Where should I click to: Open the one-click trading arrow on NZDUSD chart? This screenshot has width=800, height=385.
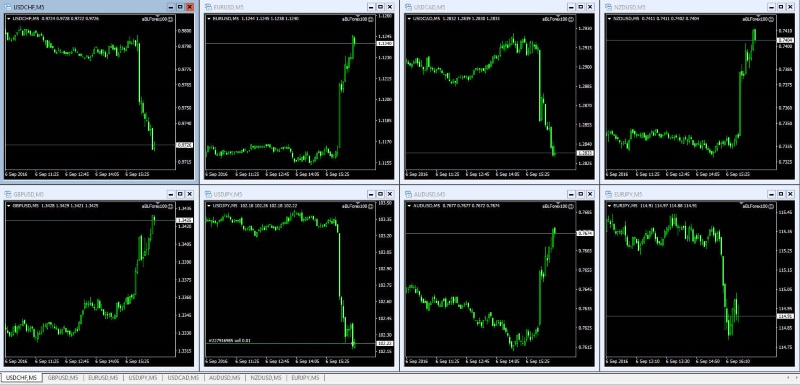point(609,18)
